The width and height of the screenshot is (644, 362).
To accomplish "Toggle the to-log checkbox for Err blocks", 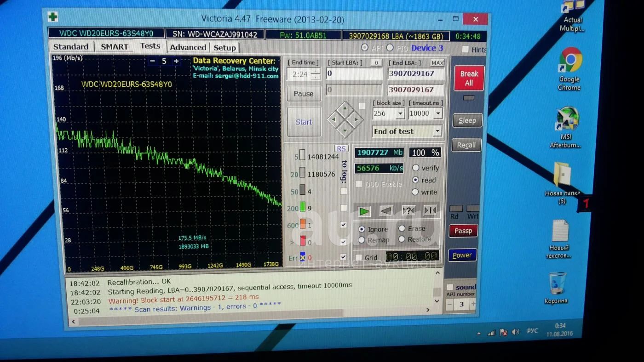I will point(343,257).
